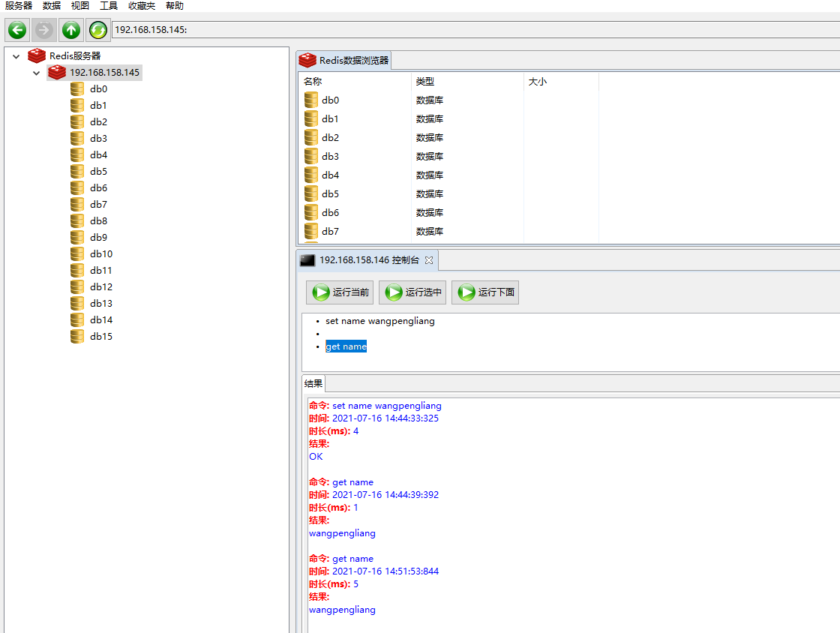This screenshot has height=633, width=840.
Task: Click the 运行下面 run button
Action: 485,292
